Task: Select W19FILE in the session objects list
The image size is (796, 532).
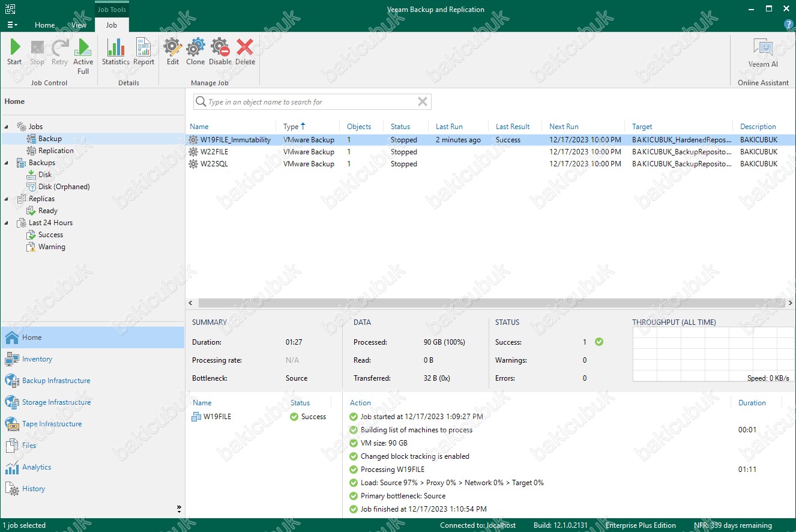Action: pyautogui.click(x=217, y=417)
